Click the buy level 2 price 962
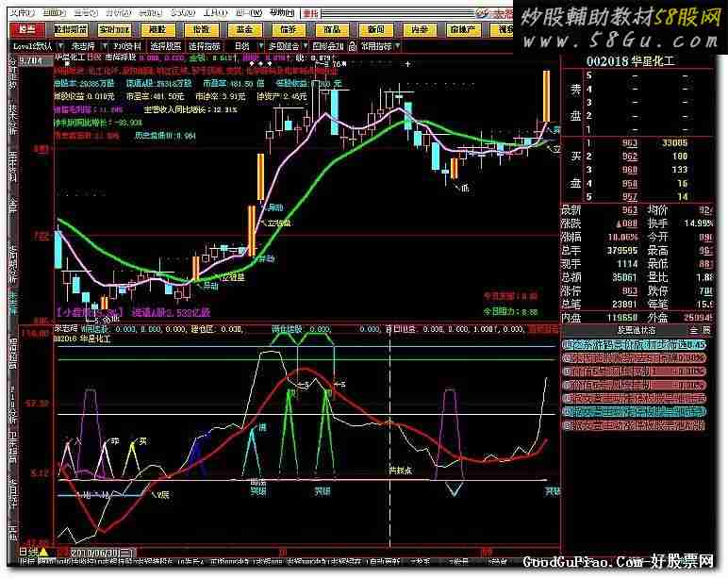Screen dimensions: 728x579 (630, 156)
